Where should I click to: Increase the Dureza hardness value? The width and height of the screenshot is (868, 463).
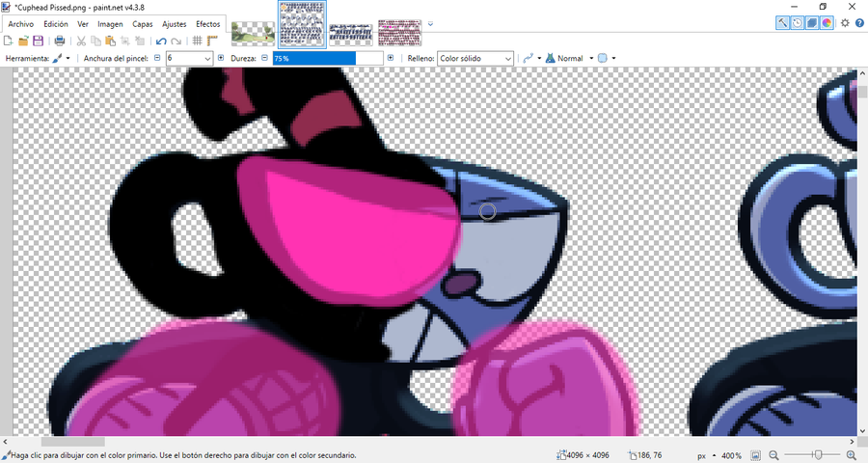[391, 58]
